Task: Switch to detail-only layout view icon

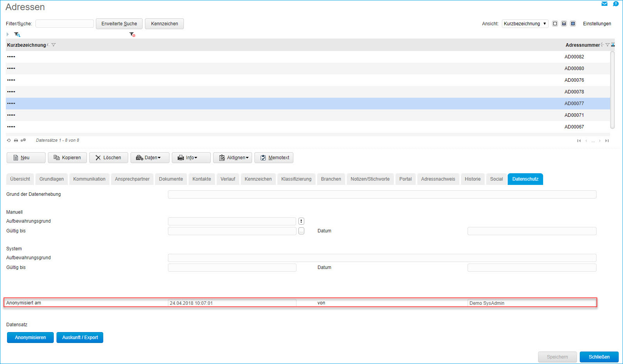Action: point(573,24)
